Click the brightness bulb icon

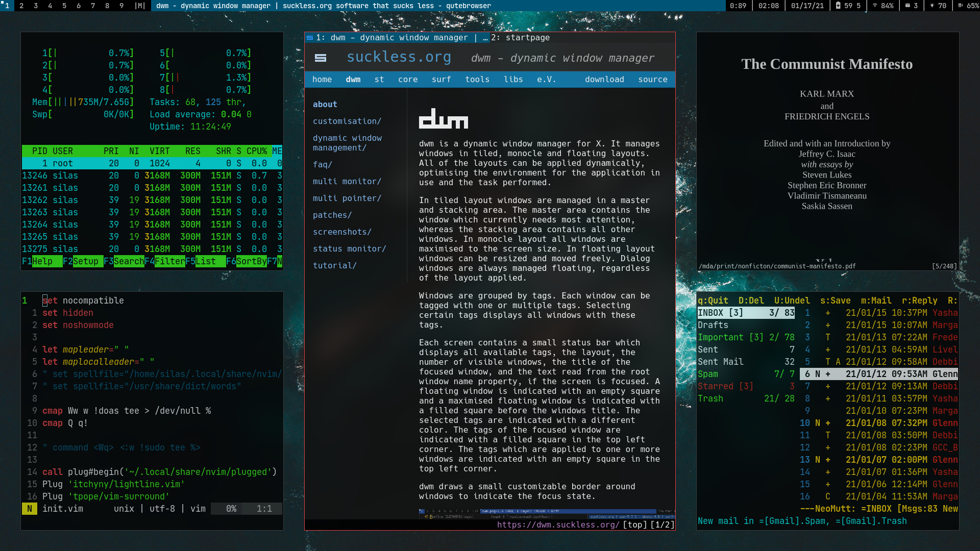click(932, 6)
